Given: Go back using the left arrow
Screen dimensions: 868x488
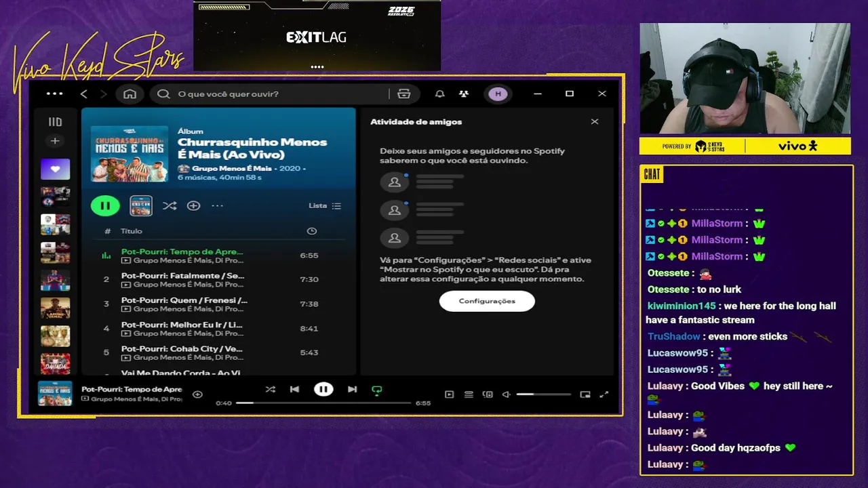Looking at the screenshot, I should point(84,94).
